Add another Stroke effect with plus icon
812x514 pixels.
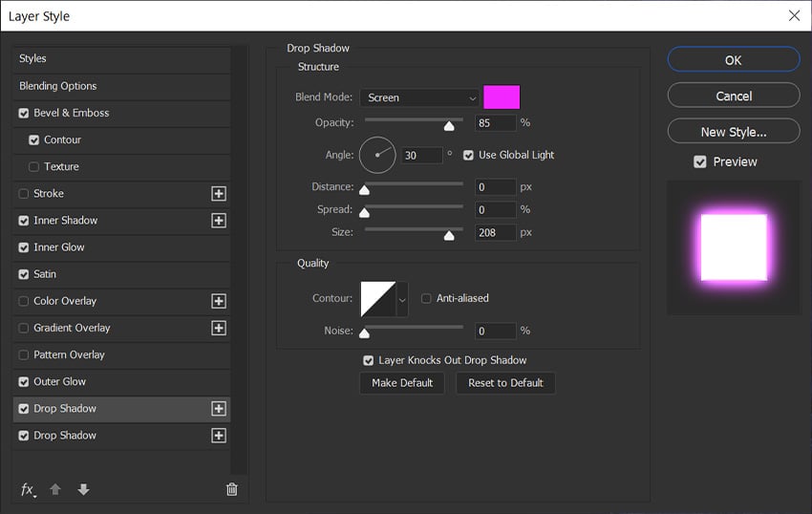tap(219, 194)
